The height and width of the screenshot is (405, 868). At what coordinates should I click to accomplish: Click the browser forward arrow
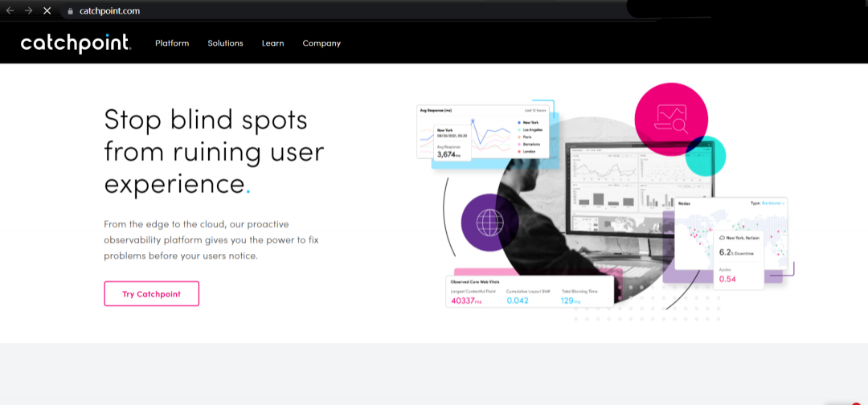[28, 10]
